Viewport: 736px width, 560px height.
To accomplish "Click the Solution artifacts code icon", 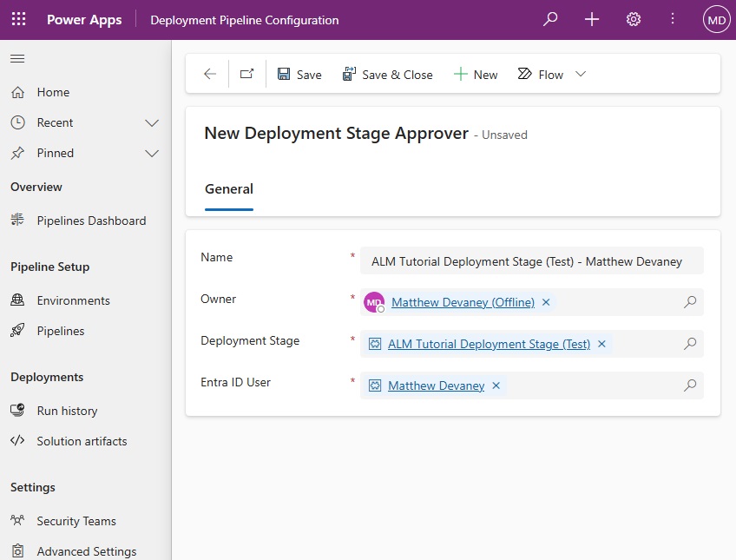I will click(18, 440).
